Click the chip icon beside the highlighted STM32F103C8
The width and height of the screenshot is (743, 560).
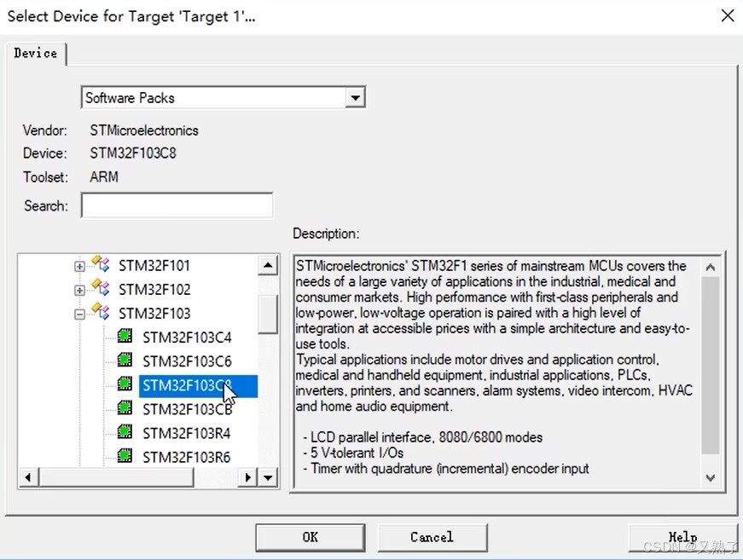click(125, 384)
